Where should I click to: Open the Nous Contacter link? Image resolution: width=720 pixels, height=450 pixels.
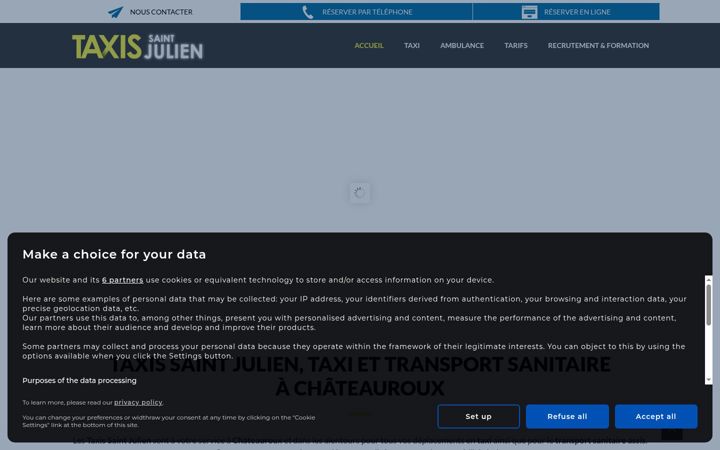point(161,12)
